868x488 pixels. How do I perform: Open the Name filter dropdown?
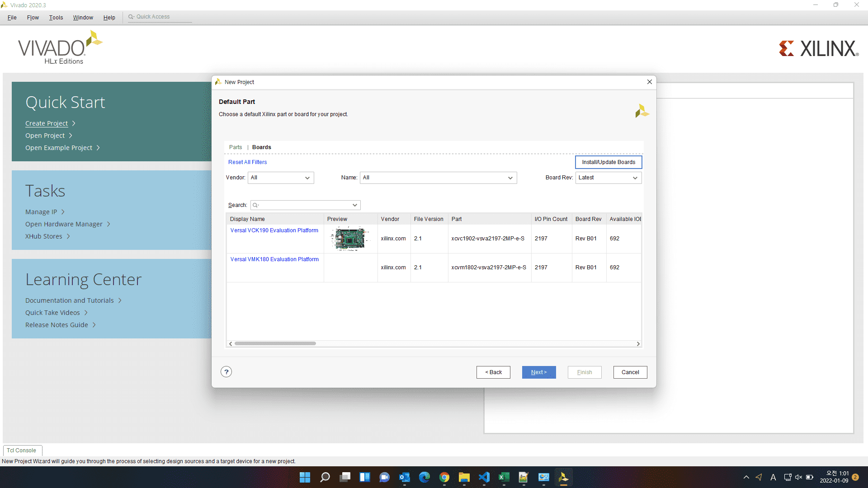tap(438, 178)
